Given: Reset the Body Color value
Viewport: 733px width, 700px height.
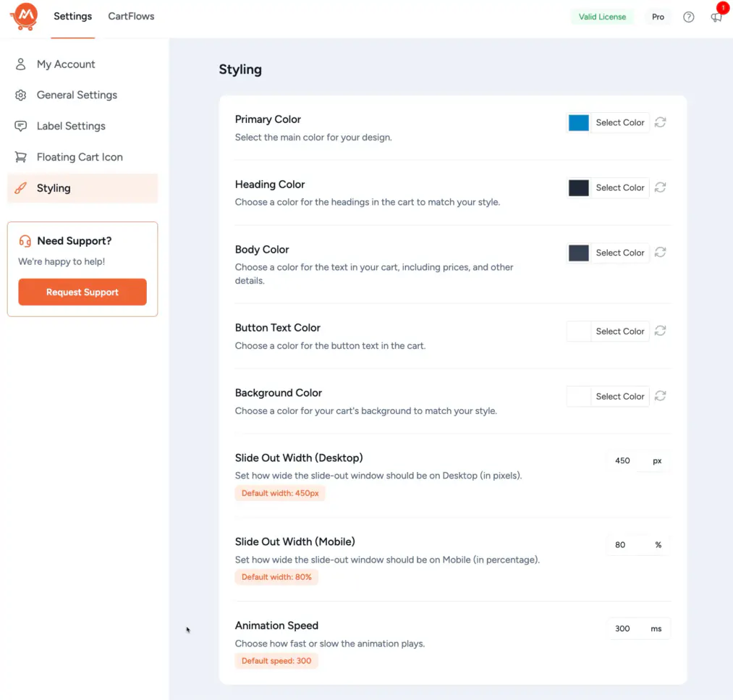Looking at the screenshot, I should 660,253.
